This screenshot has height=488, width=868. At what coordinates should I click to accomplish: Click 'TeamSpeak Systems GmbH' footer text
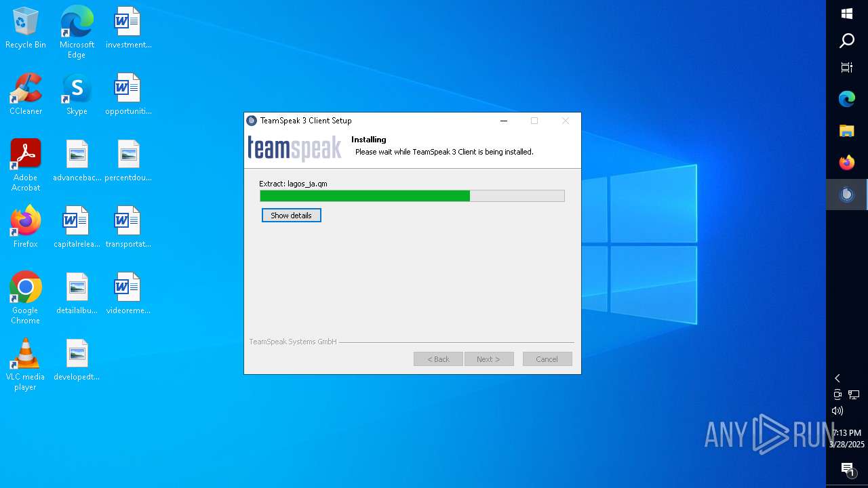[293, 342]
